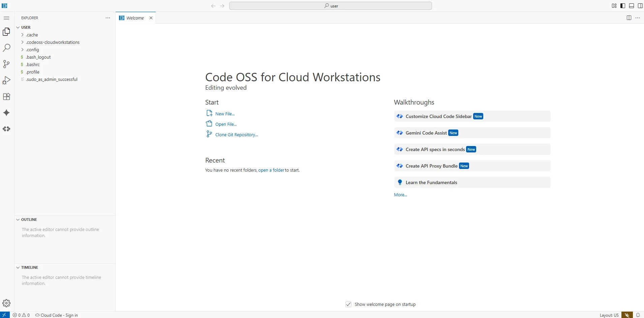Go back with the navigation arrow
This screenshot has height=318, width=644.
213,6
